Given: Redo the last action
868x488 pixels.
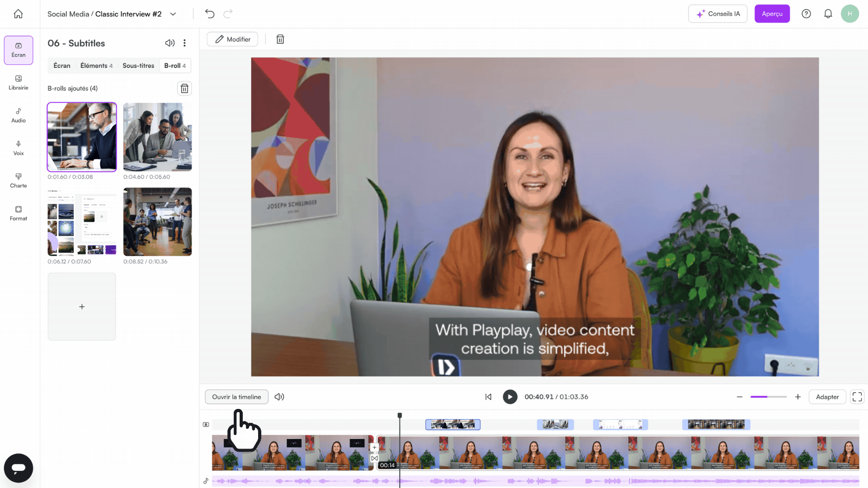Looking at the screenshot, I should [228, 14].
